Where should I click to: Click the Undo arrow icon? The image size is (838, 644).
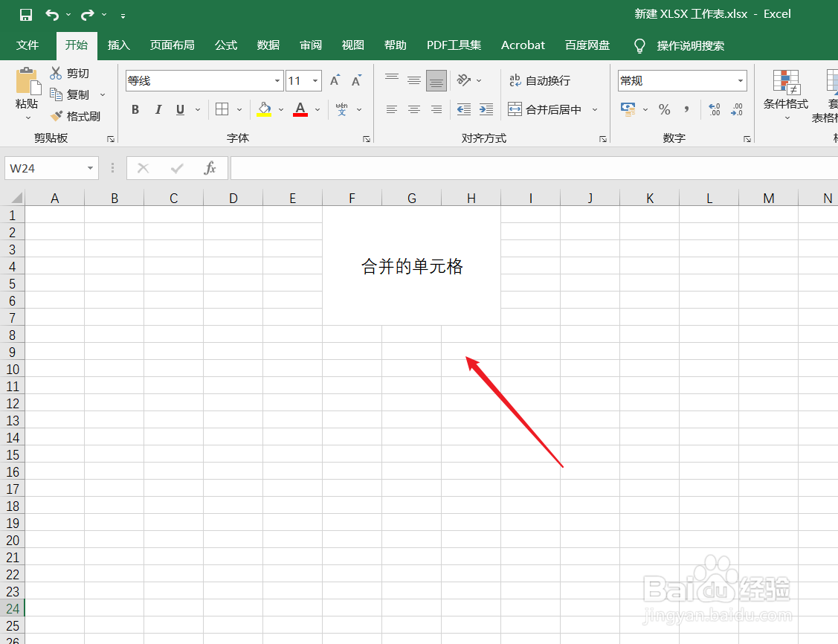(52, 14)
